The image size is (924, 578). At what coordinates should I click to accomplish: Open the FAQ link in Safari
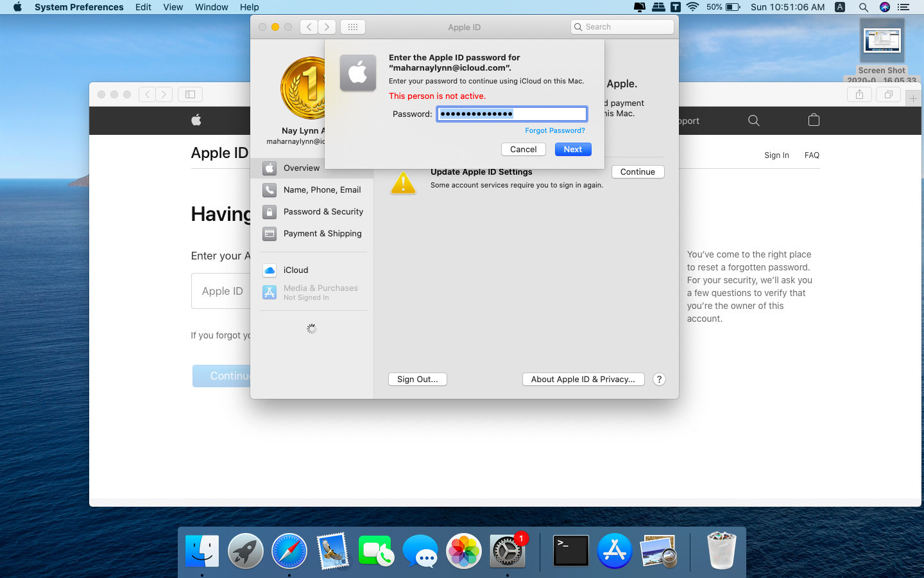coord(812,155)
